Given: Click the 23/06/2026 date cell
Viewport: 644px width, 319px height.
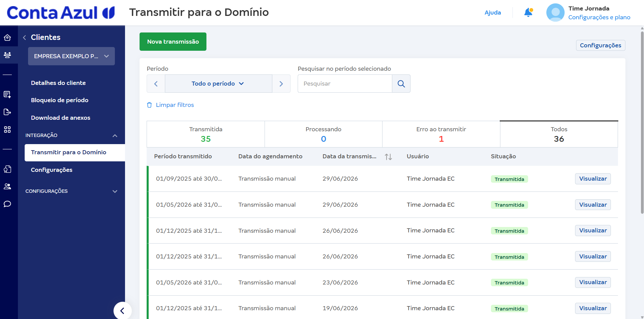Looking at the screenshot, I should tap(340, 282).
